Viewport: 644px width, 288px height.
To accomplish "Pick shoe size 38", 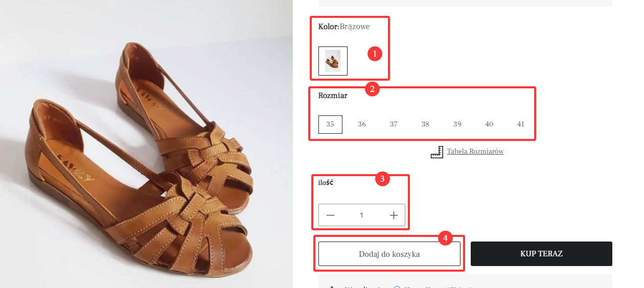I will 425,125.
